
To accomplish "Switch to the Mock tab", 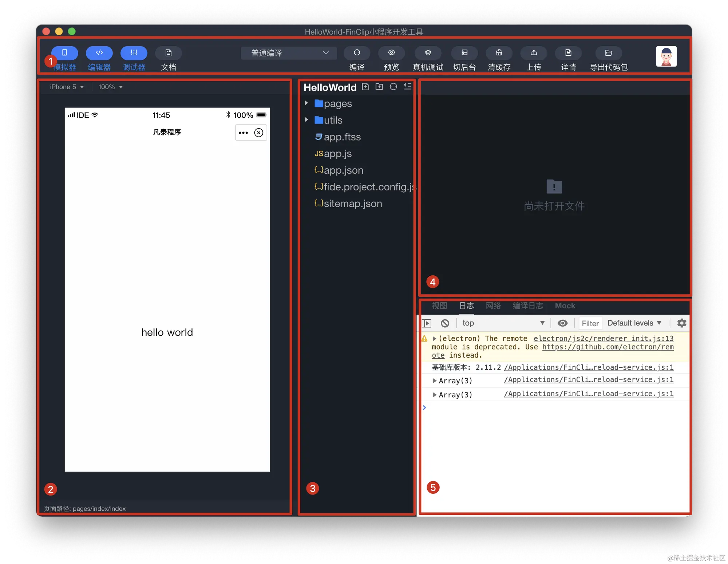I will 565,306.
